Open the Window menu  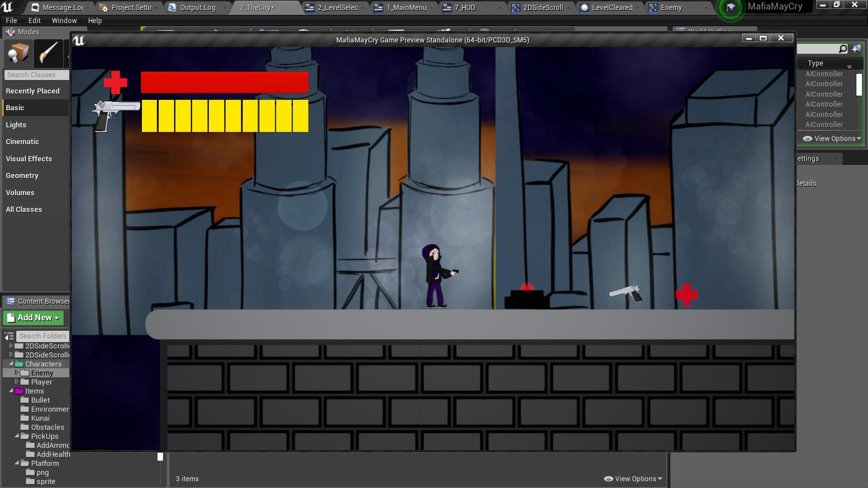(64, 21)
